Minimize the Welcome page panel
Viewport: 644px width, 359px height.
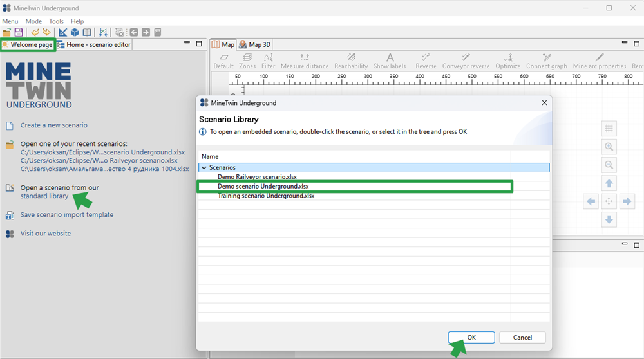187,42
